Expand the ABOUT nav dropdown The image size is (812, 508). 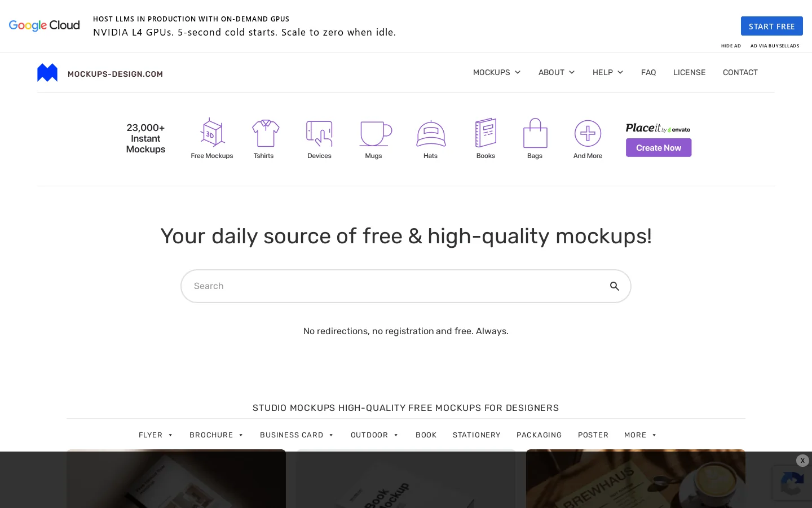click(557, 72)
